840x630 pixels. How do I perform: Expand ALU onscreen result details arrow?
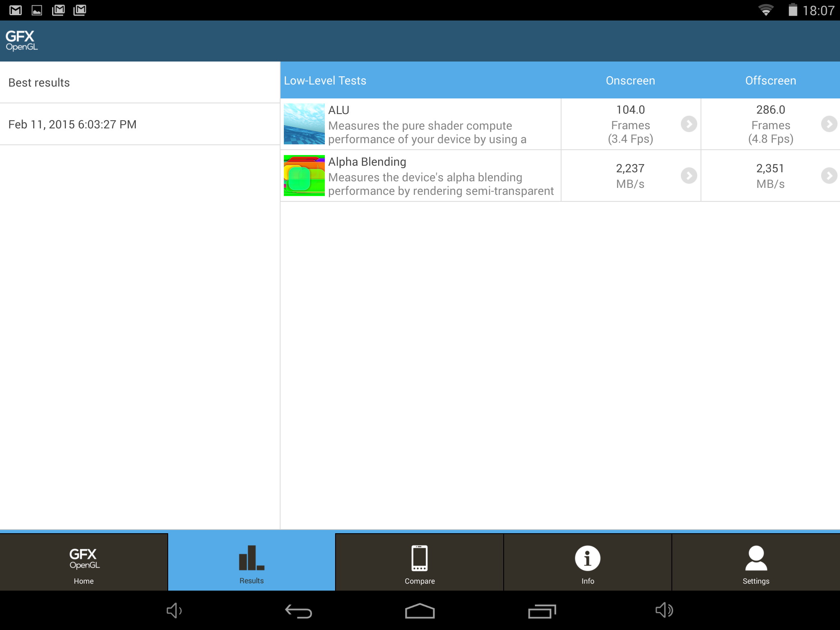coord(689,124)
